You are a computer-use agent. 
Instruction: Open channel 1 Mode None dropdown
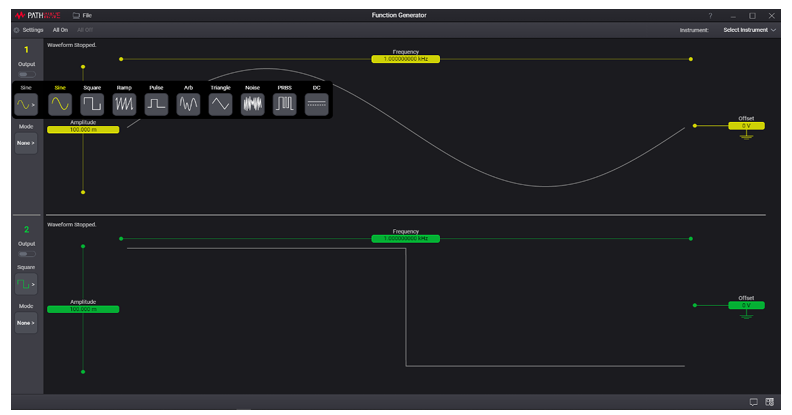[26, 143]
